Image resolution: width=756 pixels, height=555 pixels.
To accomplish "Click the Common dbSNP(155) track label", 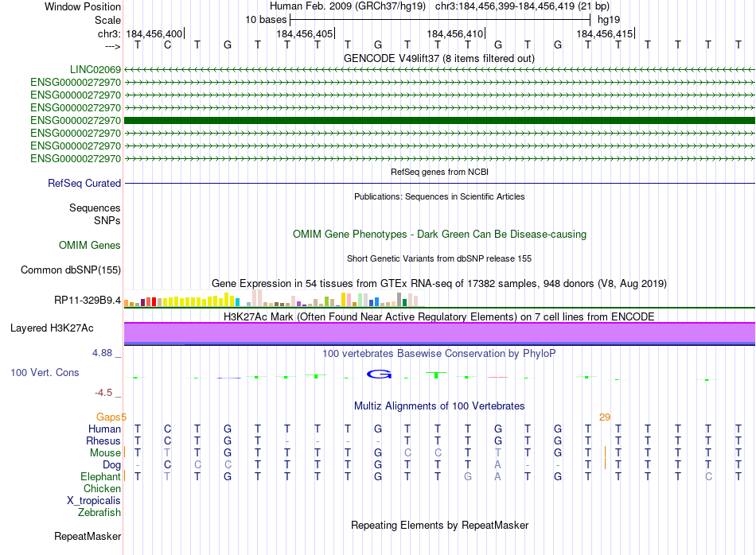I will [71, 270].
